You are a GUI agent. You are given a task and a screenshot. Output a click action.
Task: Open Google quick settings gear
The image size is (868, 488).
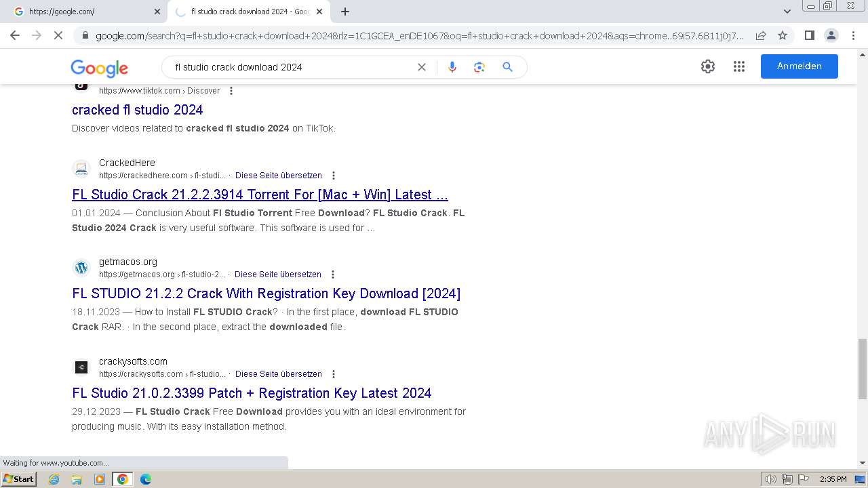[x=708, y=66]
